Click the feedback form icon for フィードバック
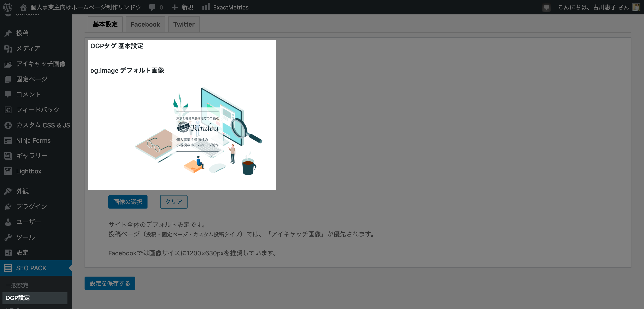 (x=8, y=110)
